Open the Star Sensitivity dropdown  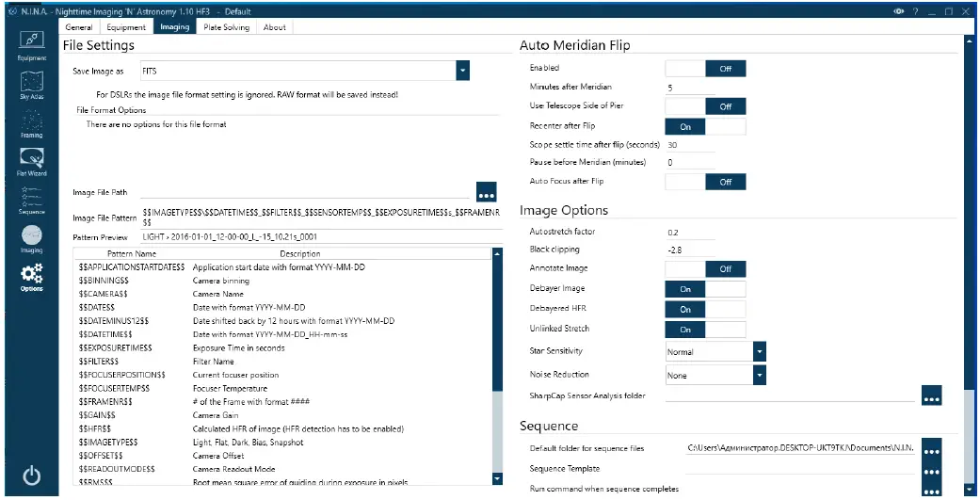click(x=758, y=351)
